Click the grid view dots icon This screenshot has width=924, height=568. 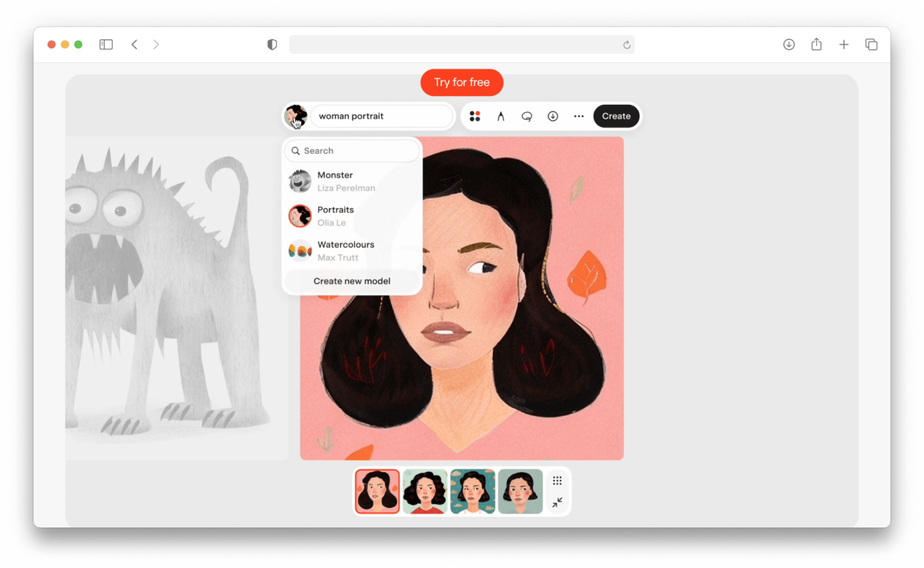(x=557, y=481)
